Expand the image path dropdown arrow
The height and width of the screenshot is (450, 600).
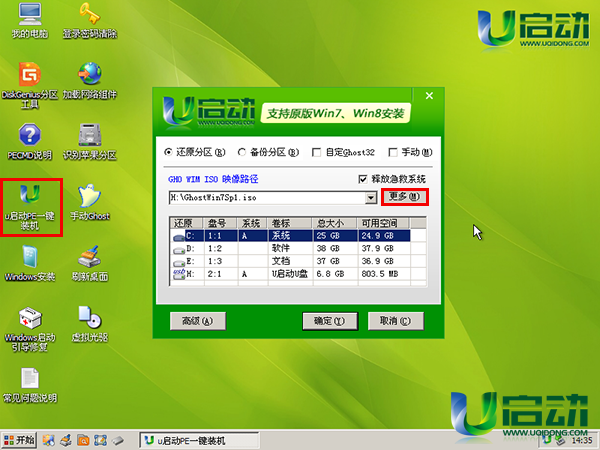[370, 198]
